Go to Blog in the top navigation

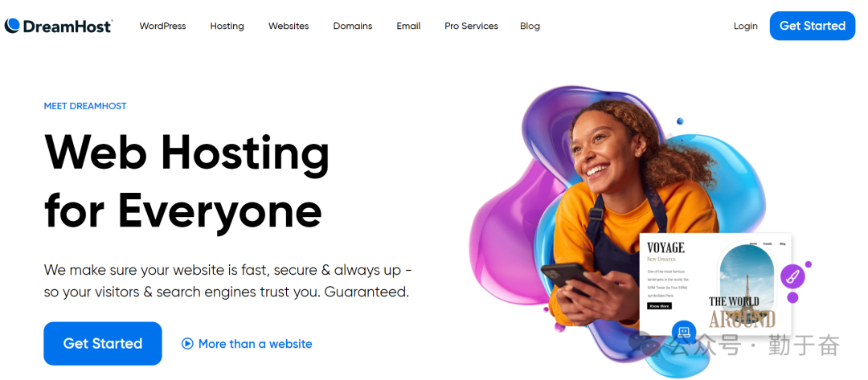click(530, 26)
